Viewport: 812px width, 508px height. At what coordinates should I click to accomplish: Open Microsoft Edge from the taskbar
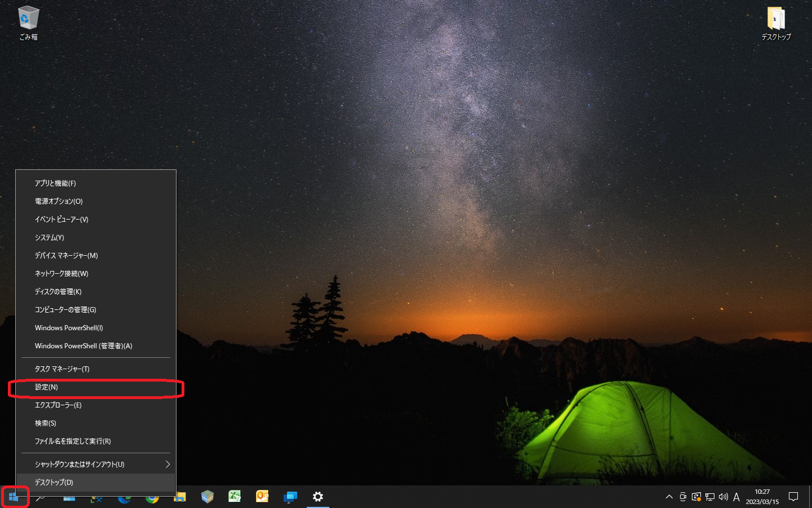click(124, 497)
